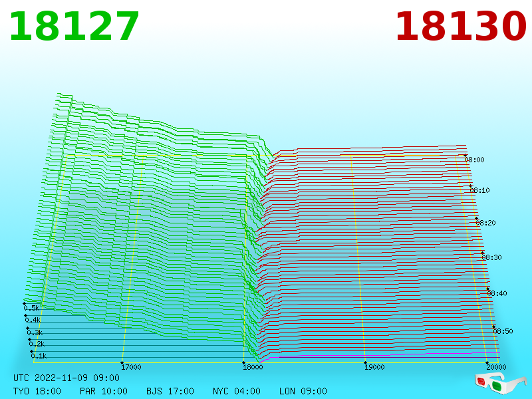Click the 08:50 time axis label
Screen dimensions: 532x399
(x=503, y=331)
